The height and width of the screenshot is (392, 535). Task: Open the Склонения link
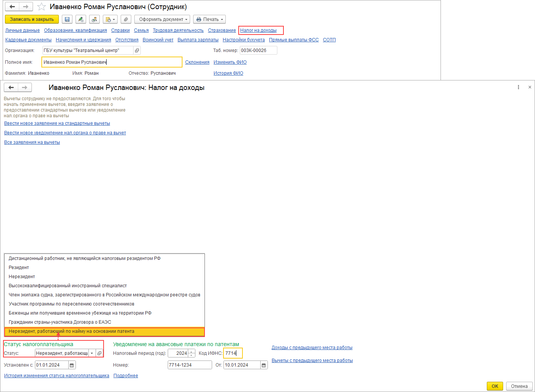(x=197, y=62)
